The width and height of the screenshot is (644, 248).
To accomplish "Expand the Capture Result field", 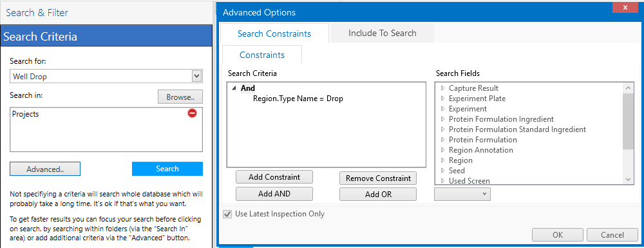I will point(443,88).
